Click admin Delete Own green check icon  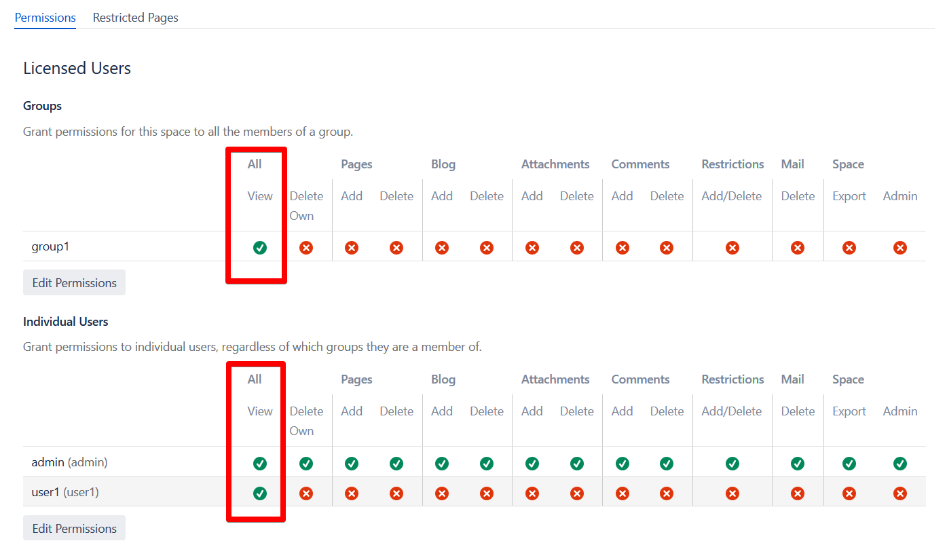coord(306,464)
